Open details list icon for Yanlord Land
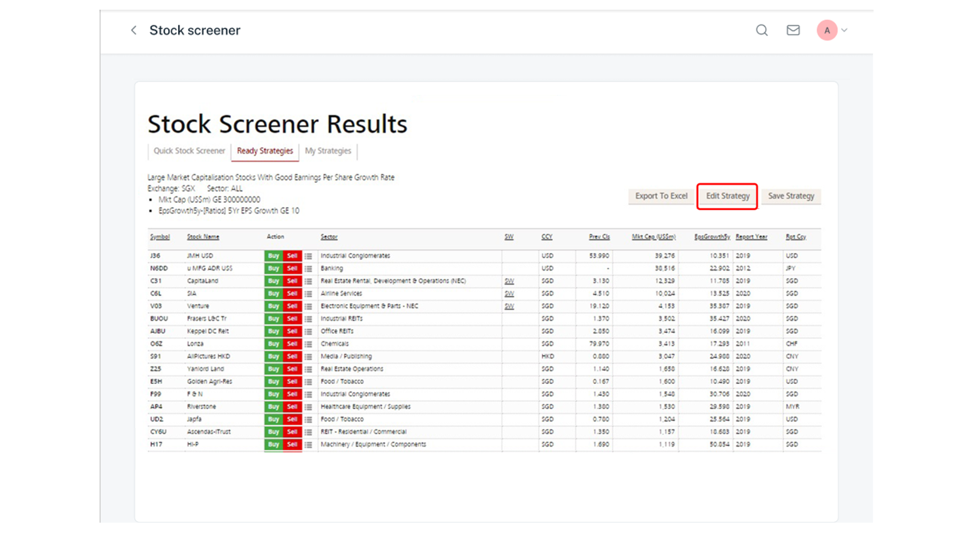Screen dimensions: 972x560 [x=308, y=369]
